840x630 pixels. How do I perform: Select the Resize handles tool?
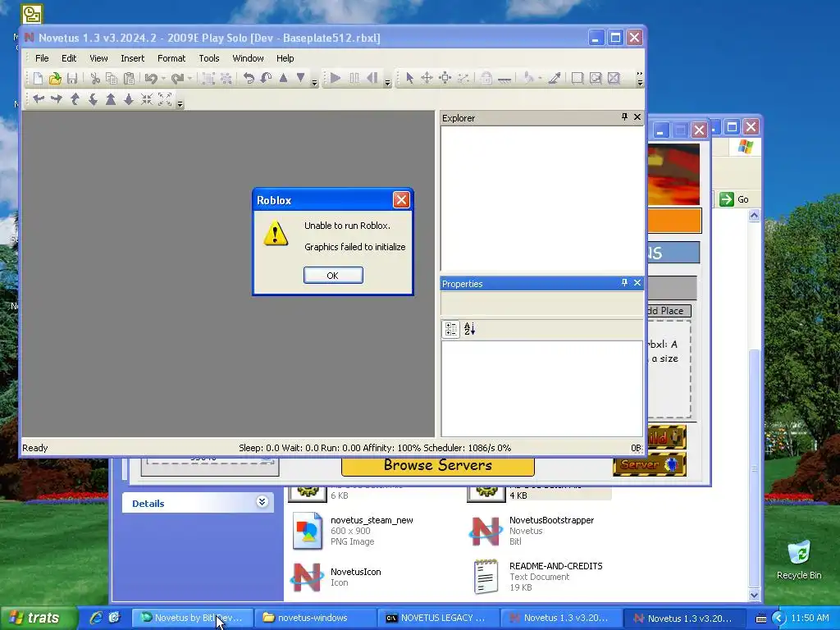[x=445, y=78]
